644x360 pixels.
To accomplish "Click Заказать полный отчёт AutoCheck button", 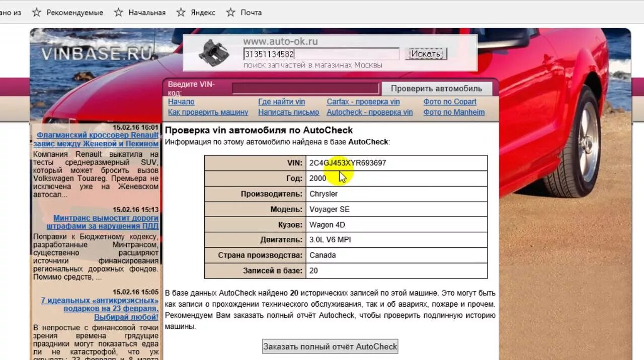I will pyautogui.click(x=330, y=346).
